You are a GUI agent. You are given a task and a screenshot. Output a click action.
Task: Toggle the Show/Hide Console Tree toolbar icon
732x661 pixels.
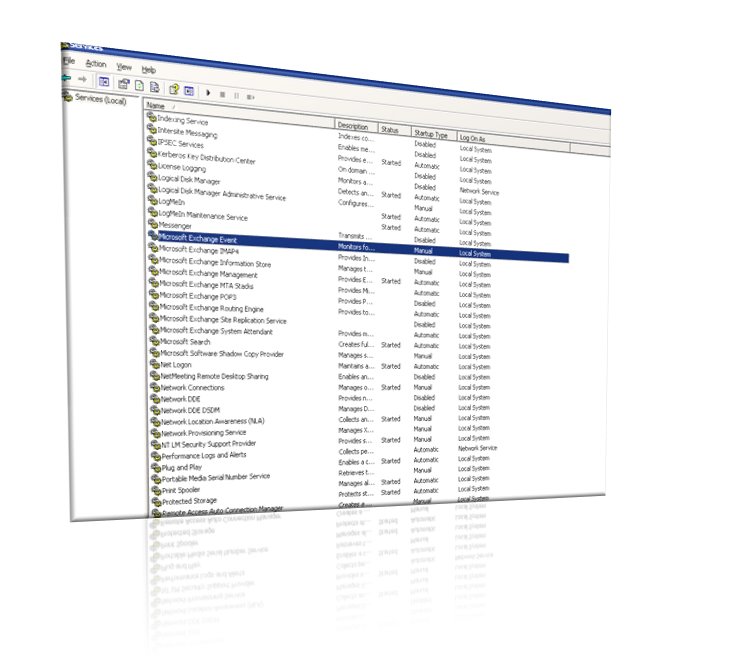104,82
